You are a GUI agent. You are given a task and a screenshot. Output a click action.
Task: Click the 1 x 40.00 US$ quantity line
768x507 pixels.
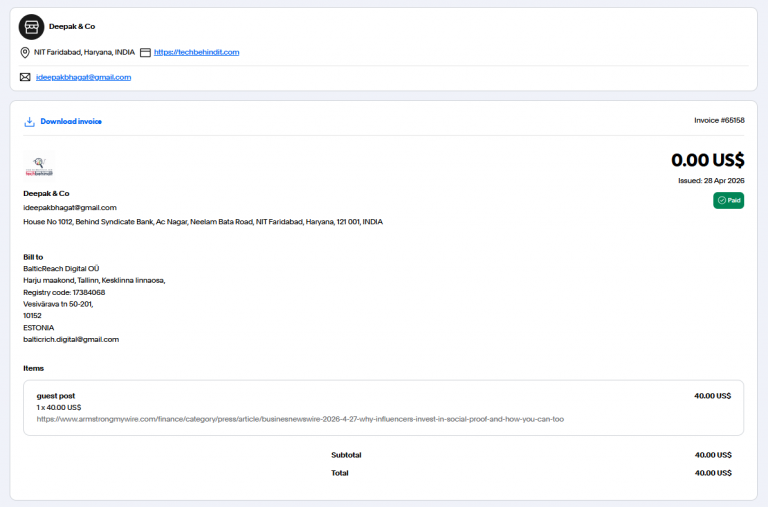point(59,408)
